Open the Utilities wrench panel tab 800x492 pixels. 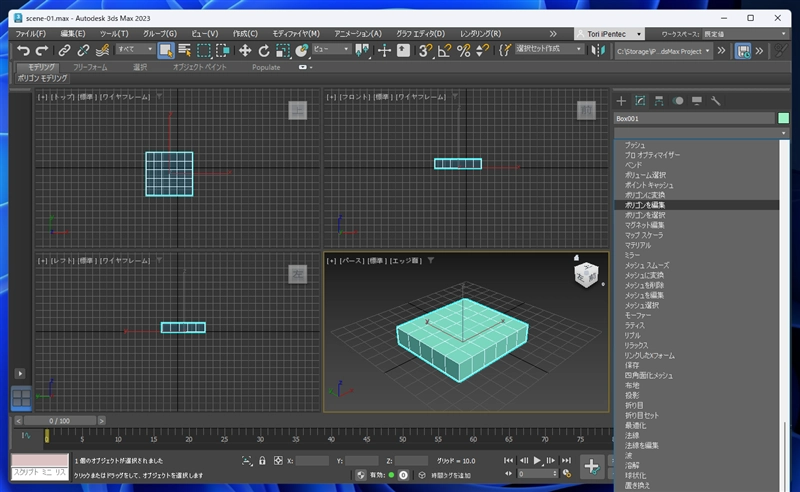tap(715, 101)
